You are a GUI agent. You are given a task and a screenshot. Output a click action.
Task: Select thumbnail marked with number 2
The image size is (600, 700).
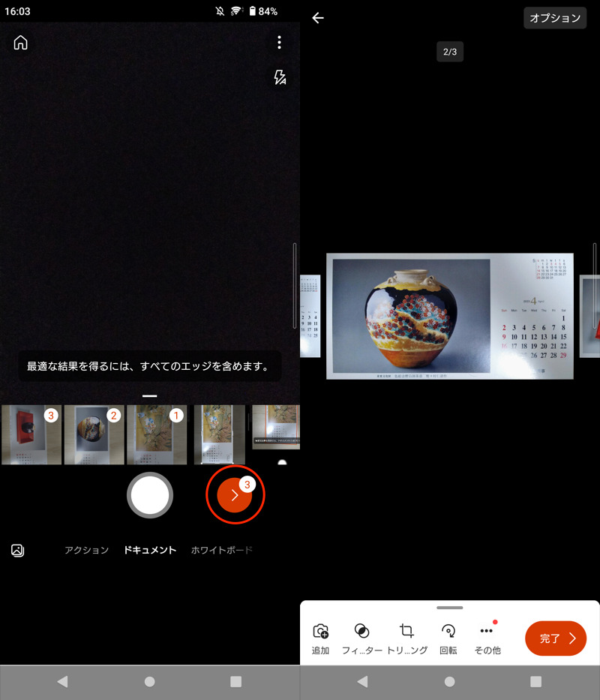(94, 434)
